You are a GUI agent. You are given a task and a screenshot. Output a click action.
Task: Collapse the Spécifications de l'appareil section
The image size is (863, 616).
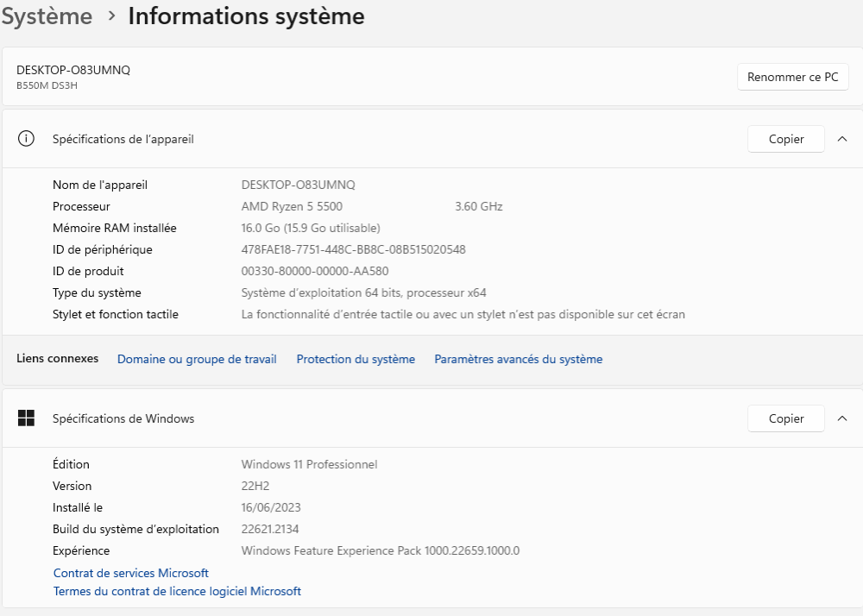(842, 139)
